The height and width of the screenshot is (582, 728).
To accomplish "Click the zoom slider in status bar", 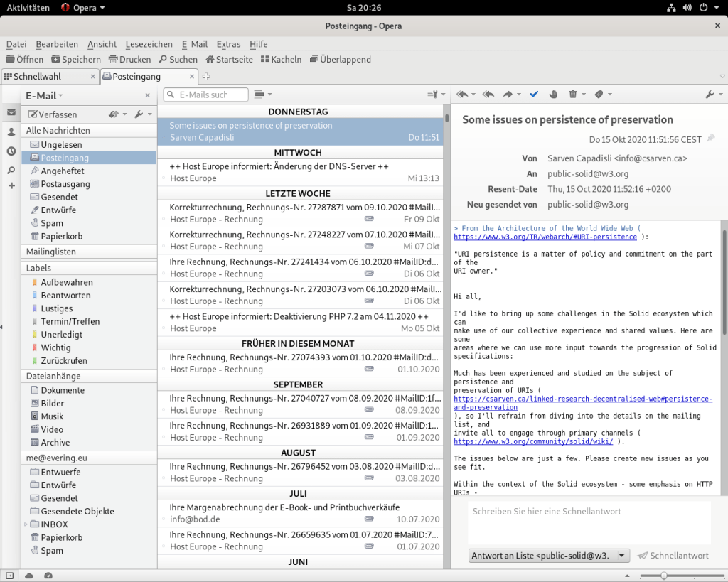I will (663, 575).
